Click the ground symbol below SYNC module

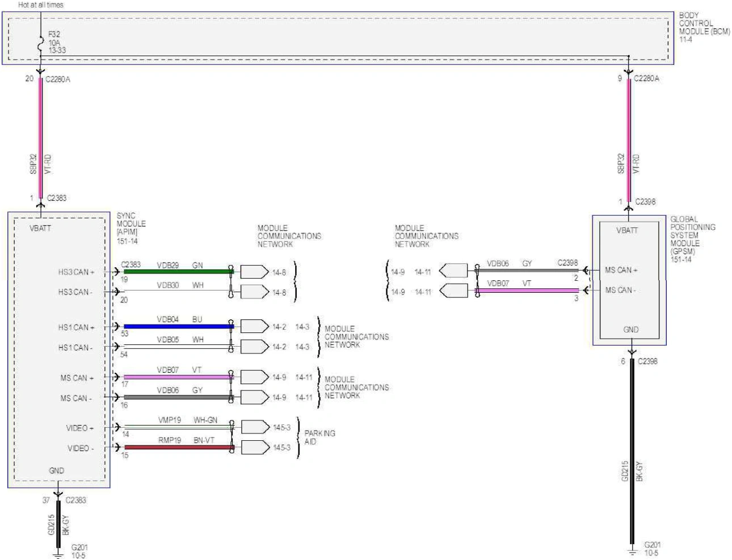(57, 555)
